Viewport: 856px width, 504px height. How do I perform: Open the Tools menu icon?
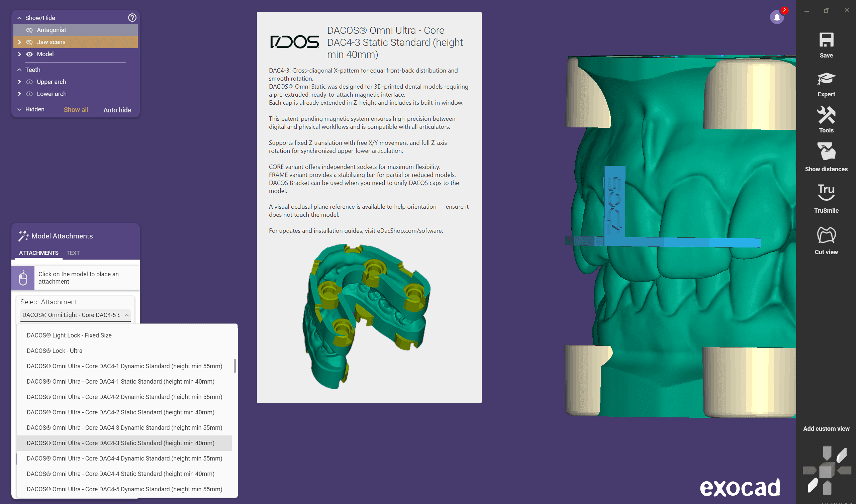point(826,115)
